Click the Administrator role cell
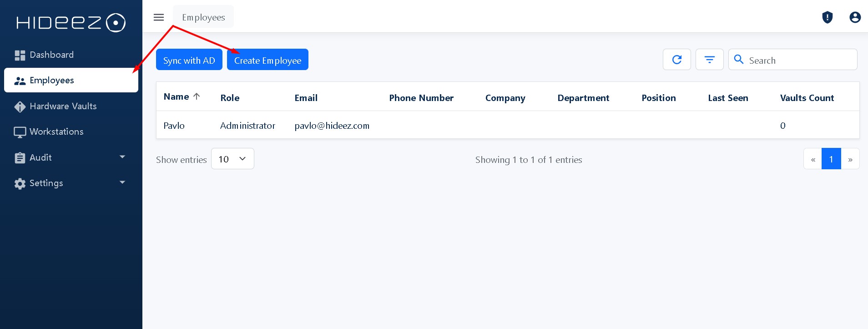The height and width of the screenshot is (329, 868). (x=247, y=126)
